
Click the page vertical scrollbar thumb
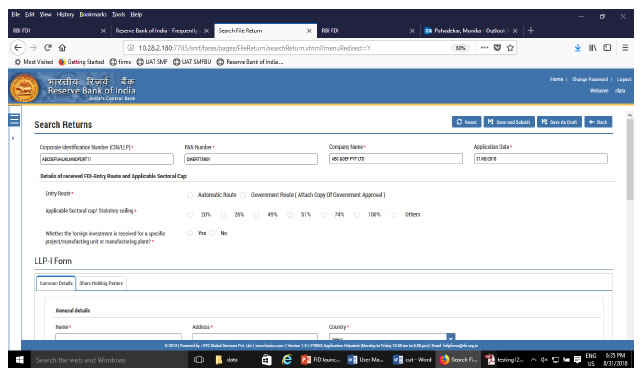[630, 159]
